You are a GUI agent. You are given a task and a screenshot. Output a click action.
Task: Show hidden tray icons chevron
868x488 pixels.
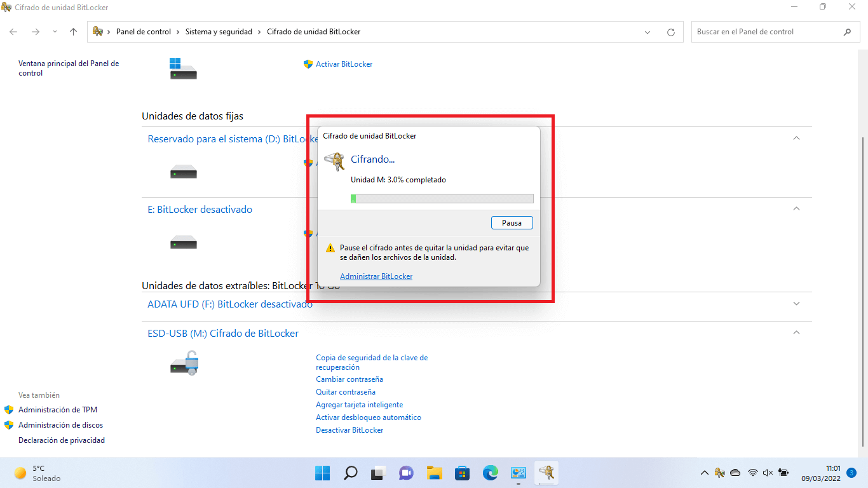pos(704,473)
